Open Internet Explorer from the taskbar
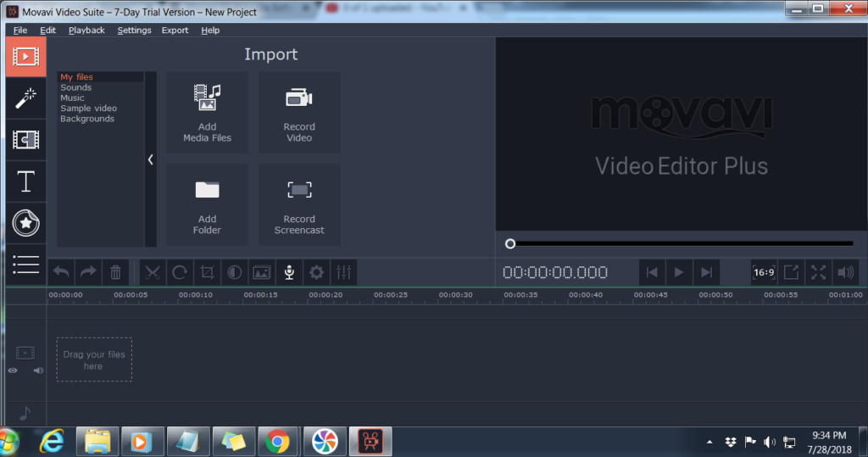 [52, 442]
